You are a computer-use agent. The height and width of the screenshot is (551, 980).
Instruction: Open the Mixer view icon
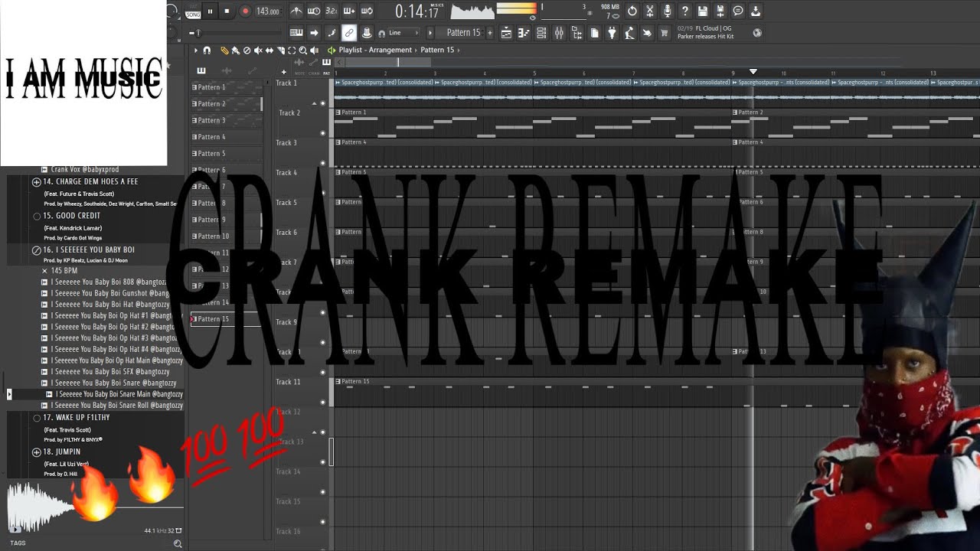[x=559, y=33]
